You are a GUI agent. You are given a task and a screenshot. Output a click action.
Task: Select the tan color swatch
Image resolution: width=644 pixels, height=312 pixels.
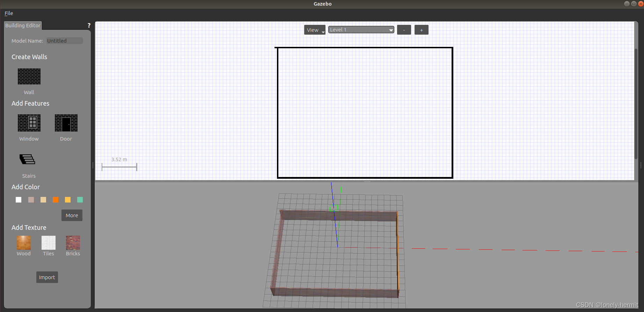tap(43, 200)
